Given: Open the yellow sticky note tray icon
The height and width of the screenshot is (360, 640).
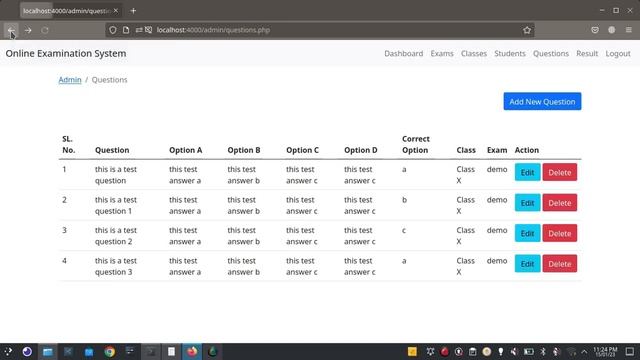Looking at the screenshot, I should click(x=412, y=351).
